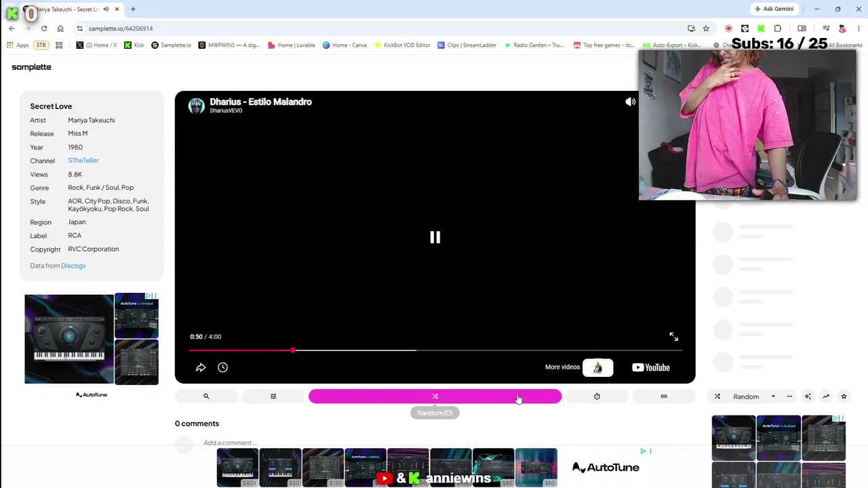The height and width of the screenshot is (488, 868).
Task: Open the video in fullscreen mode
Action: pos(673,337)
